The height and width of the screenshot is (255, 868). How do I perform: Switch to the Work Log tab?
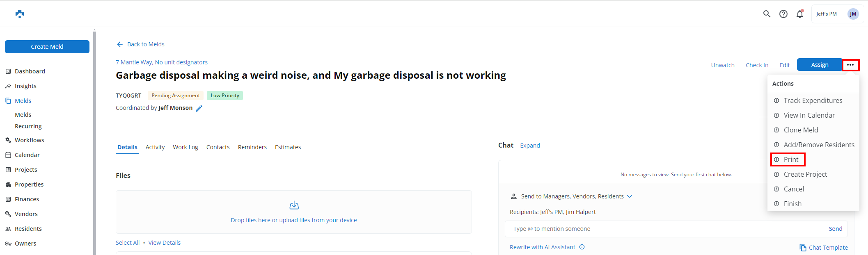point(185,147)
